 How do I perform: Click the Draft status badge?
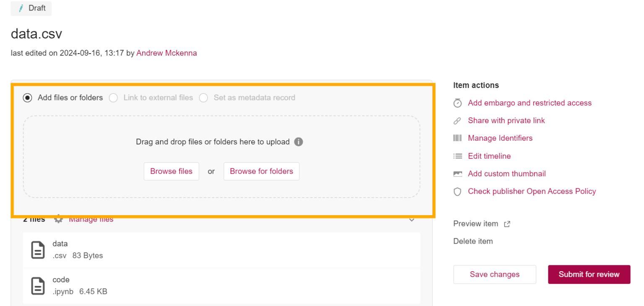tap(31, 8)
